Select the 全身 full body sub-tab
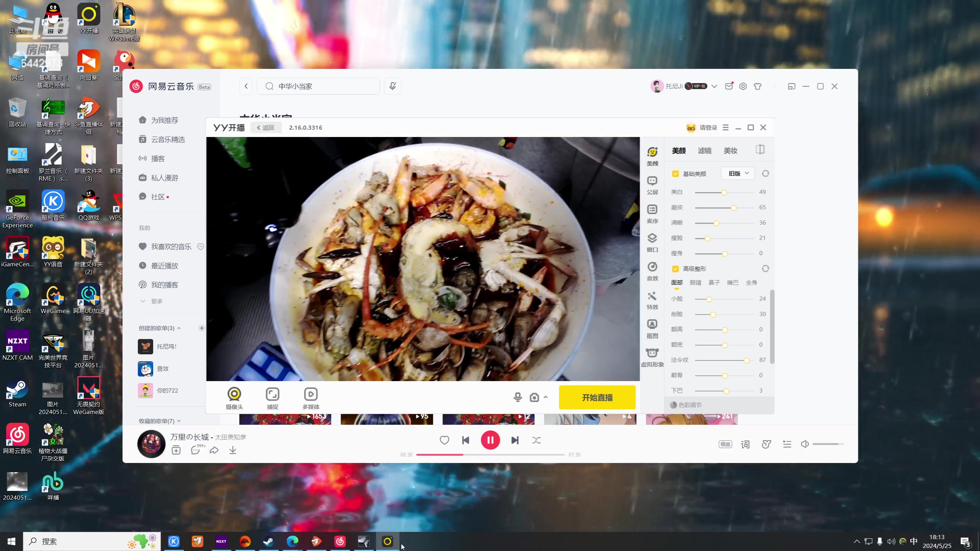The width and height of the screenshot is (980, 551). [751, 283]
